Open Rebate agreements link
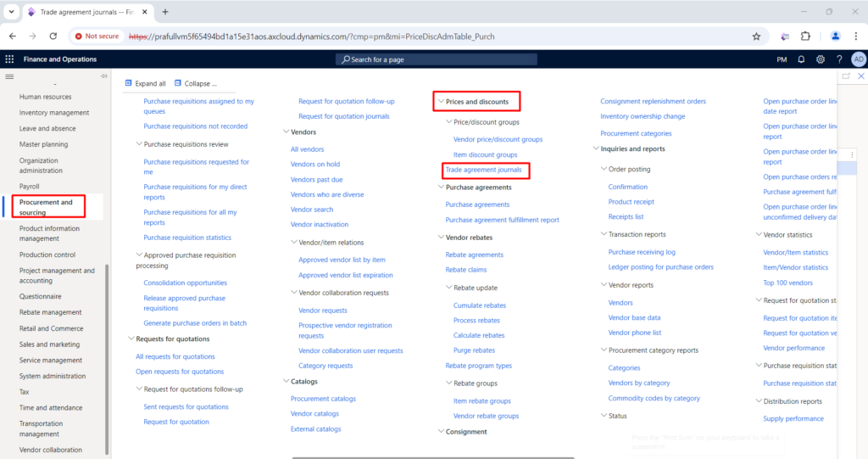868x459 pixels. click(x=475, y=255)
